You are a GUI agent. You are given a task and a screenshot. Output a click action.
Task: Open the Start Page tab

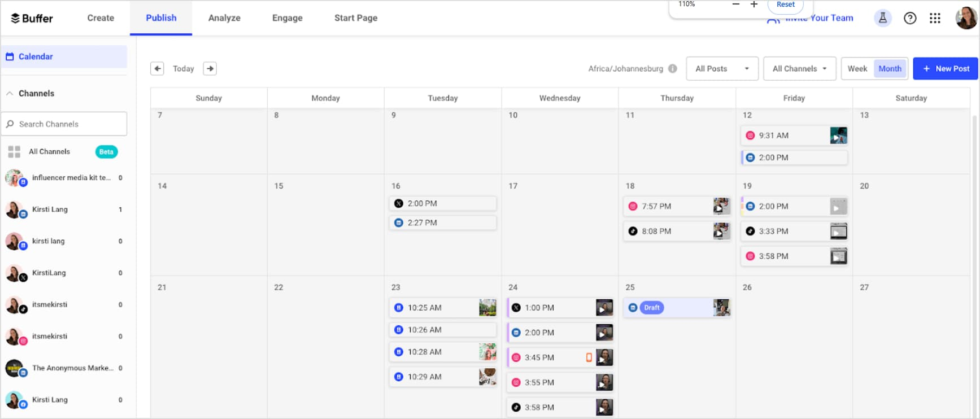tap(356, 18)
